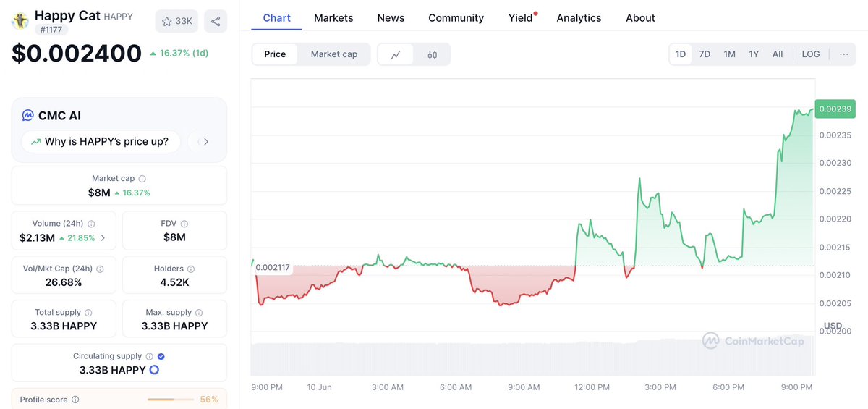The width and height of the screenshot is (868, 409).
Task: Select 7D time range
Action: click(x=705, y=54)
